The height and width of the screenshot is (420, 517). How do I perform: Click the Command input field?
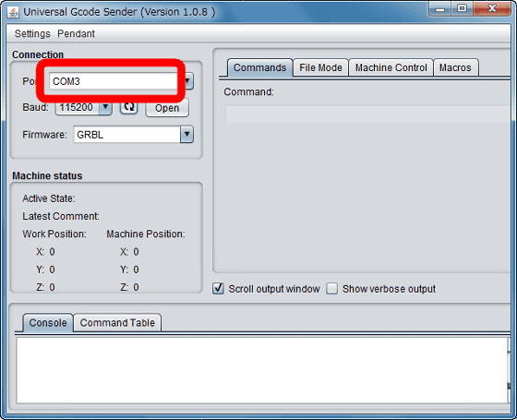[367, 114]
